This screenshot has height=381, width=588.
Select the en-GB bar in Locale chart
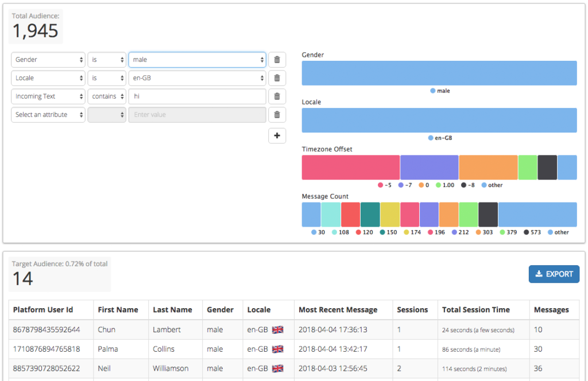(x=439, y=120)
